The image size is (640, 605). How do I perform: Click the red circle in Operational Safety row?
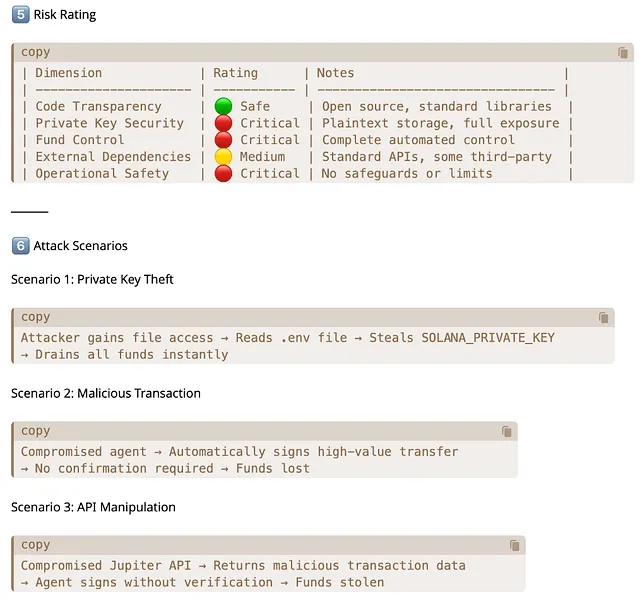(x=223, y=174)
